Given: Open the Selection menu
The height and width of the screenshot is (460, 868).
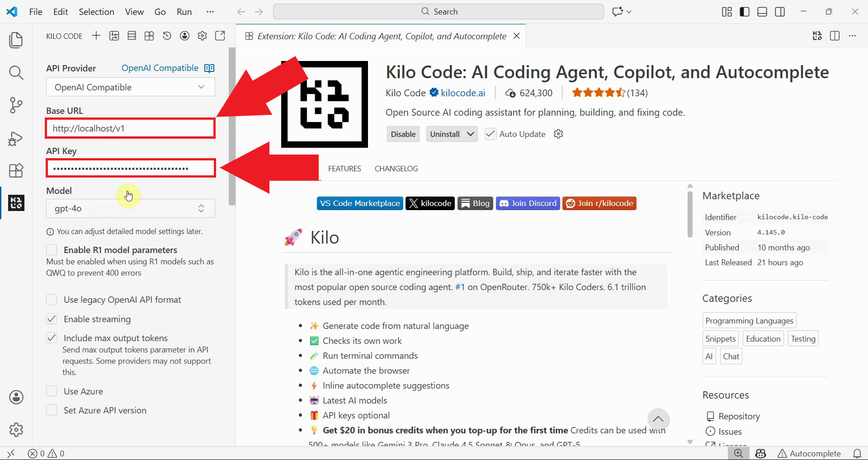Looking at the screenshot, I should point(96,12).
